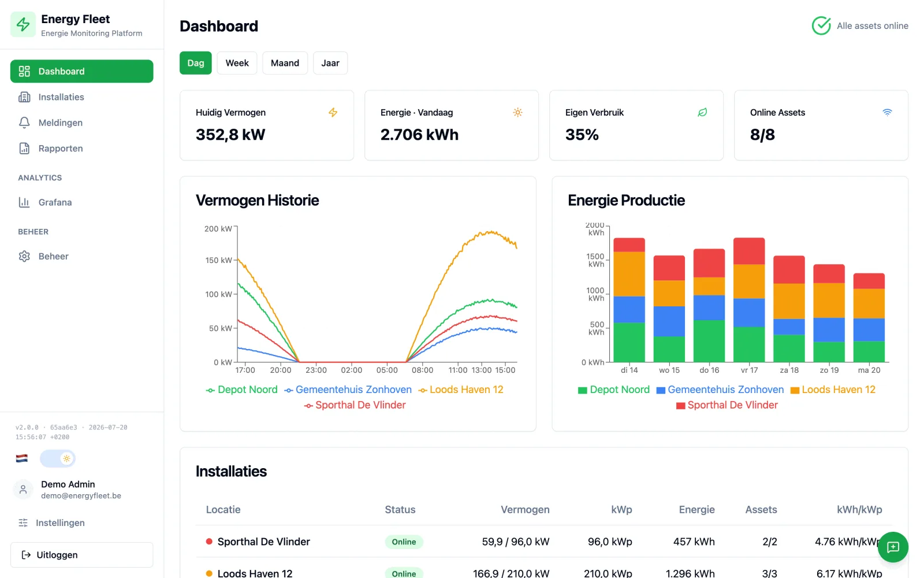Viewport: 924px width, 578px height.
Task: Click the leaf icon on Eigen Verbruik card
Action: tap(702, 112)
